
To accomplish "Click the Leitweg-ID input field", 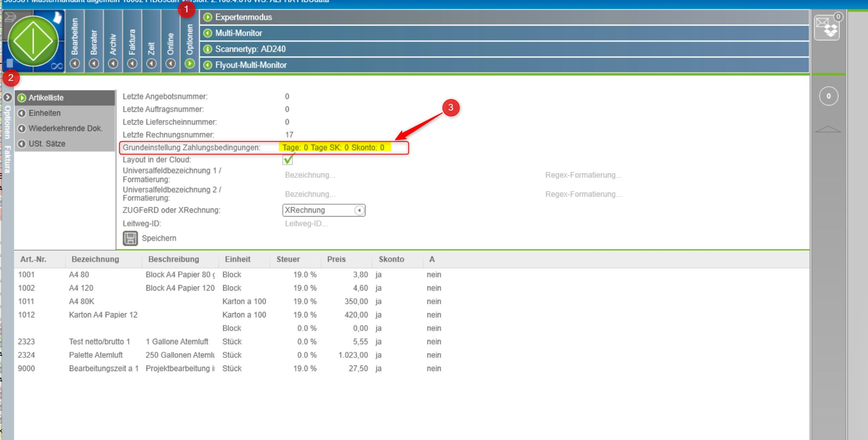I will click(324, 224).
